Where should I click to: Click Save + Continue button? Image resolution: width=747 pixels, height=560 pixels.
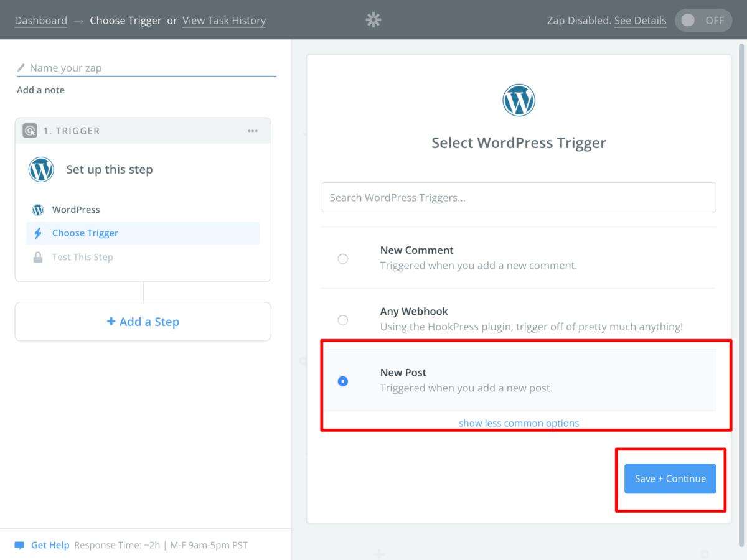(x=670, y=478)
